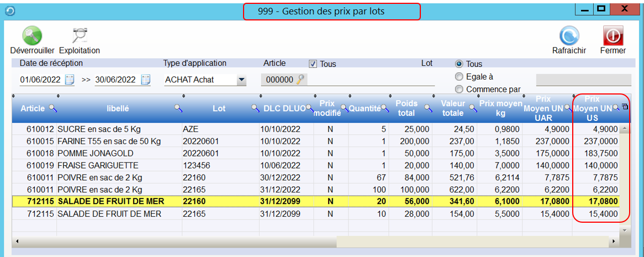This screenshot has width=644, height=257.
Task: Click the vertical scrollbar down arrow
Action: click(x=625, y=229)
